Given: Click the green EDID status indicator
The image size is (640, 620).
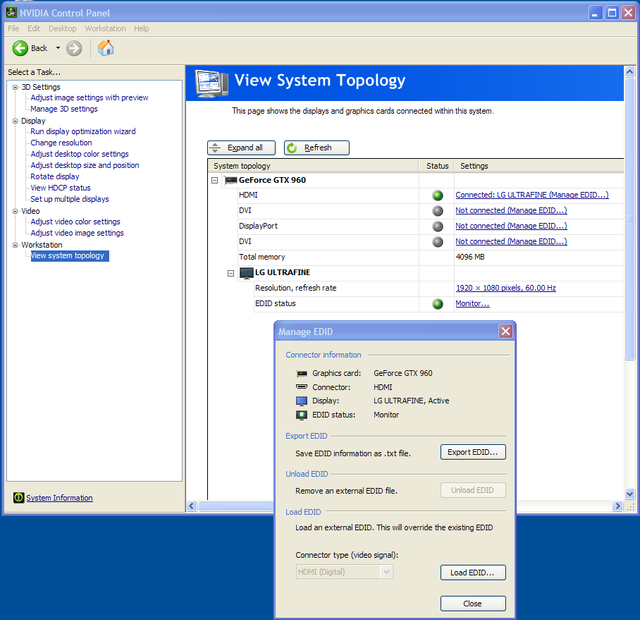Looking at the screenshot, I should click(x=438, y=304).
